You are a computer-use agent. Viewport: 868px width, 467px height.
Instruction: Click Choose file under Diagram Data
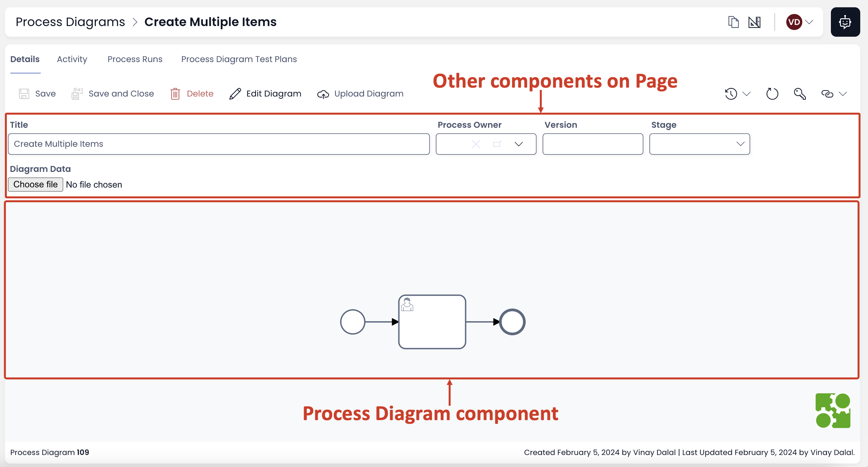click(x=35, y=184)
